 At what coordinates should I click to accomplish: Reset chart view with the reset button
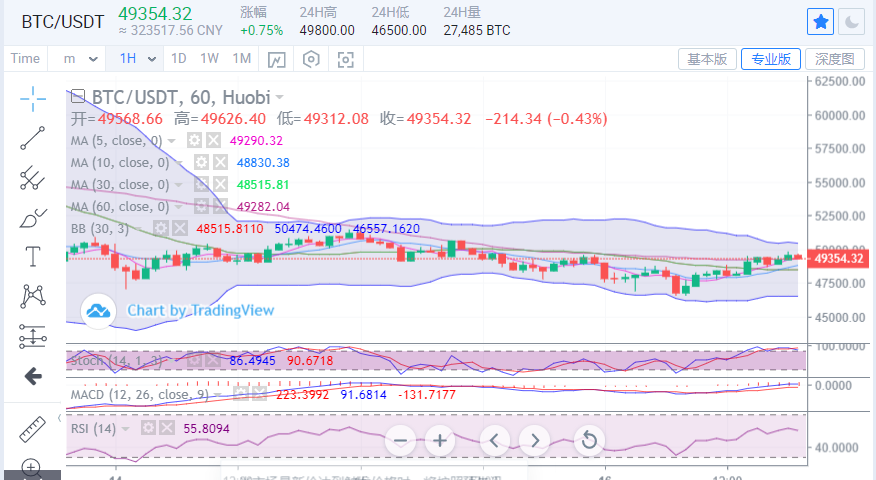590,440
